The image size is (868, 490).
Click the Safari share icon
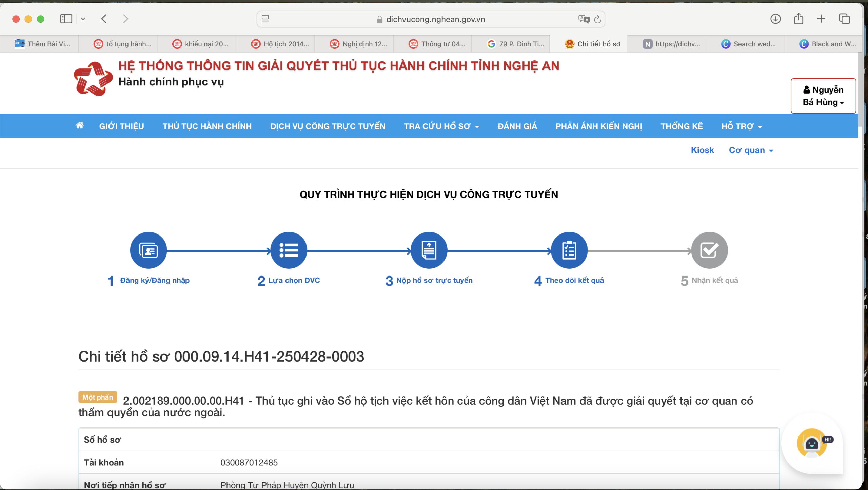pyautogui.click(x=798, y=18)
